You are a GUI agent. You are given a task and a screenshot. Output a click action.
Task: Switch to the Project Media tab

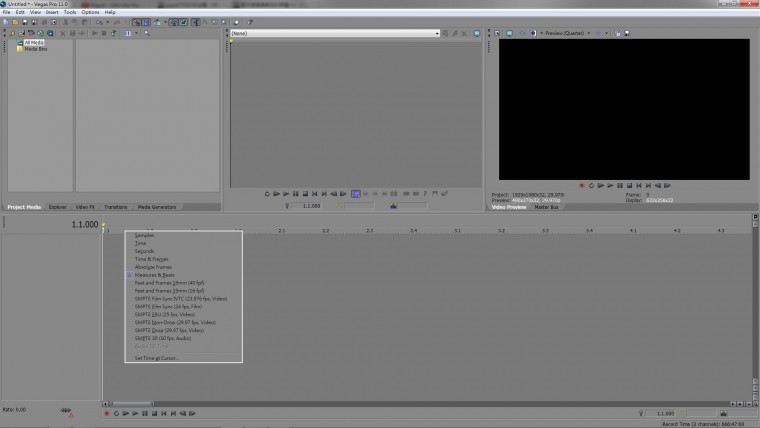click(x=24, y=207)
